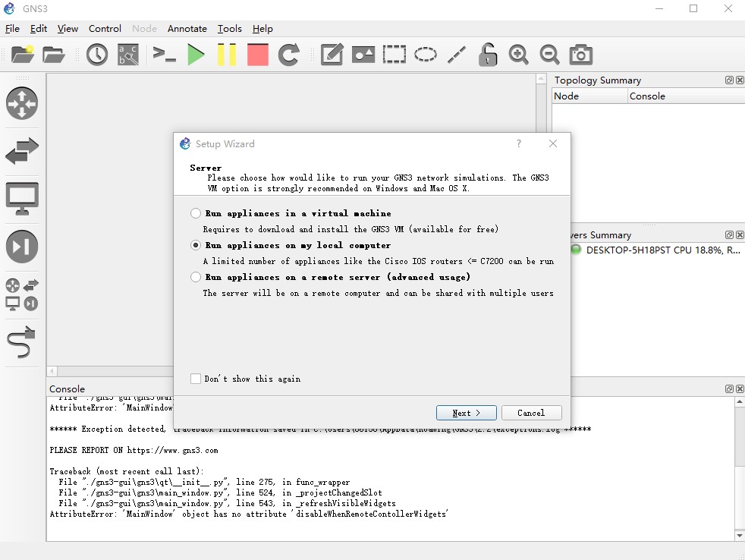The height and width of the screenshot is (560, 745).
Task: Open the Manage snapshots clock icon
Action: tap(97, 55)
